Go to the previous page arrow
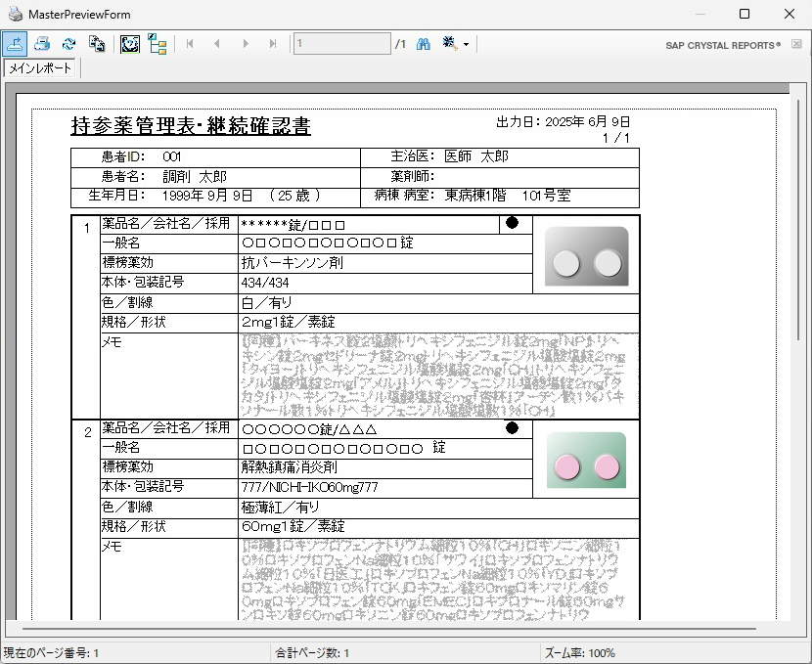The width and height of the screenshot is (812, 664). [x=217, y=44]
